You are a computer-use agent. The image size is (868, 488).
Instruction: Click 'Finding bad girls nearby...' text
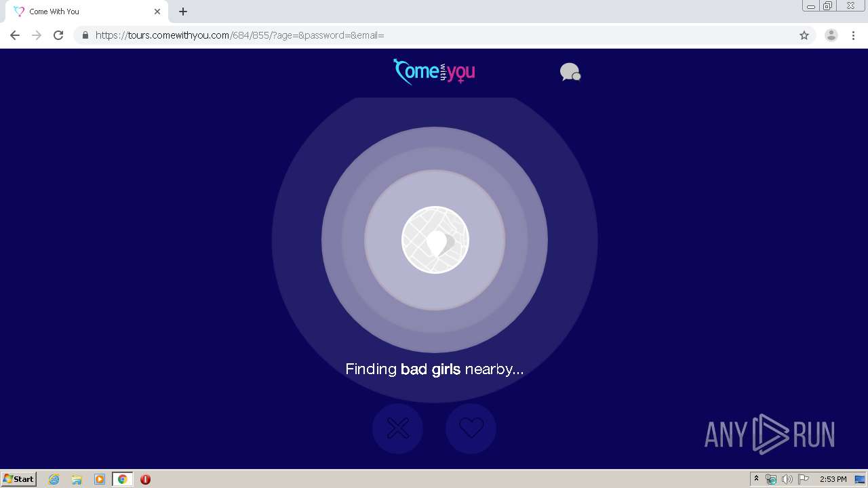tap(435, 369)
